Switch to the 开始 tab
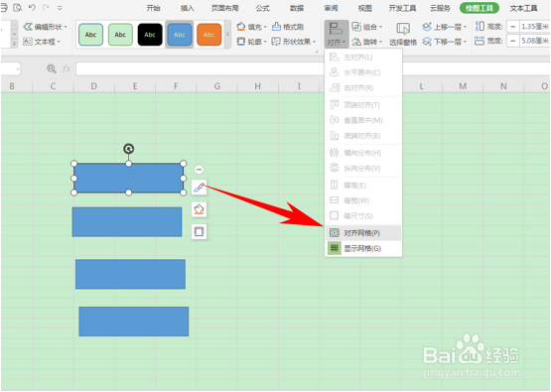This screenshot has width=551, height=392. click(153, 8)
